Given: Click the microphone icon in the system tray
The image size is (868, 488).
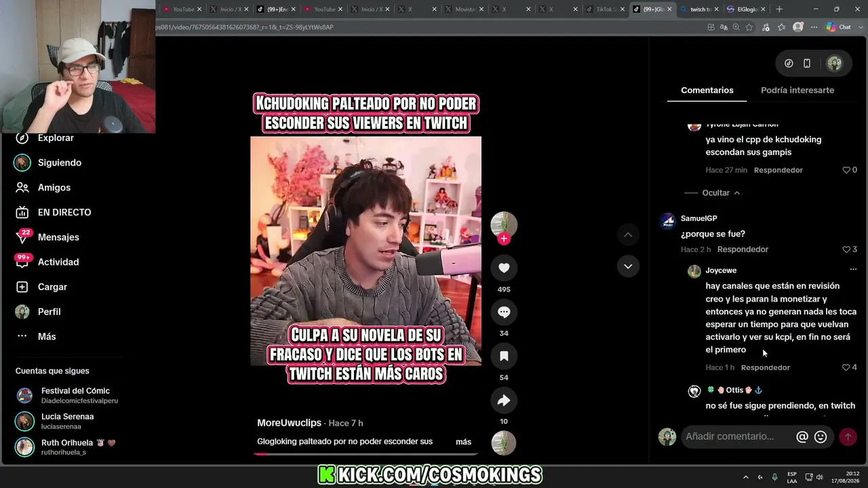Looking at the screenshot, I should click(775, 477).
